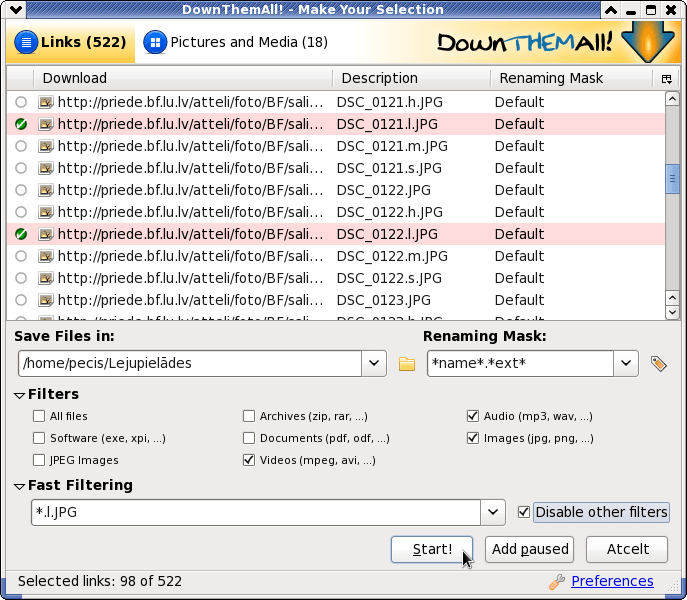This screenshot has width=687, height=600.
Task: Click image file icon of the DSC_0121.l.JPG row
Action: coord(46,124)
